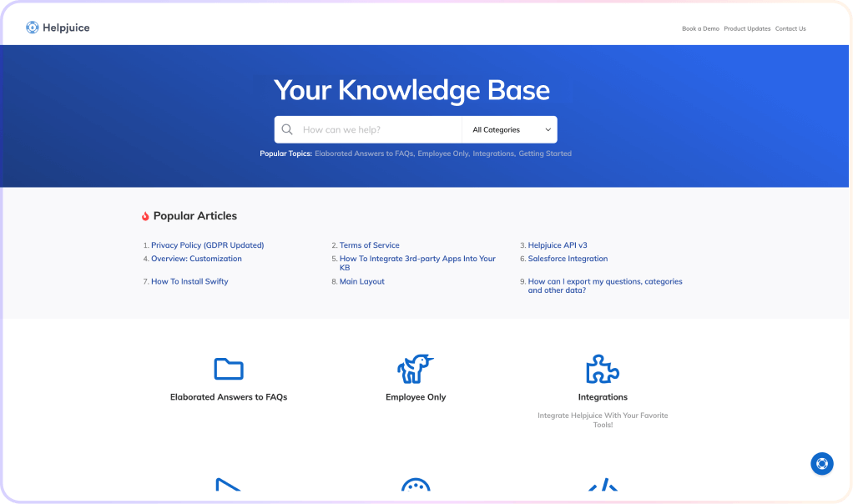853x504 pixels.
Task: Open How To Install Swifty article
Action: click(x=189, y=282)
